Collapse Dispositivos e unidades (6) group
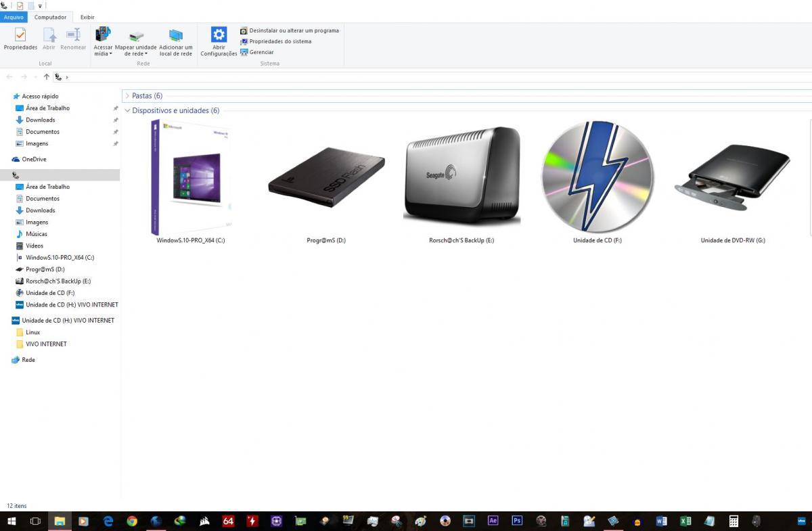Viewport: 812px width, 531px height. coord(127,110)
